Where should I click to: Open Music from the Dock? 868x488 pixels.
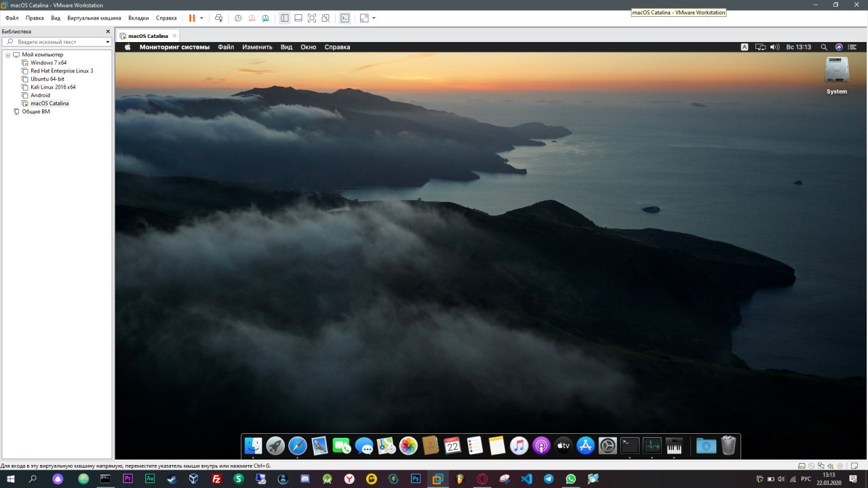pos(519,445)
